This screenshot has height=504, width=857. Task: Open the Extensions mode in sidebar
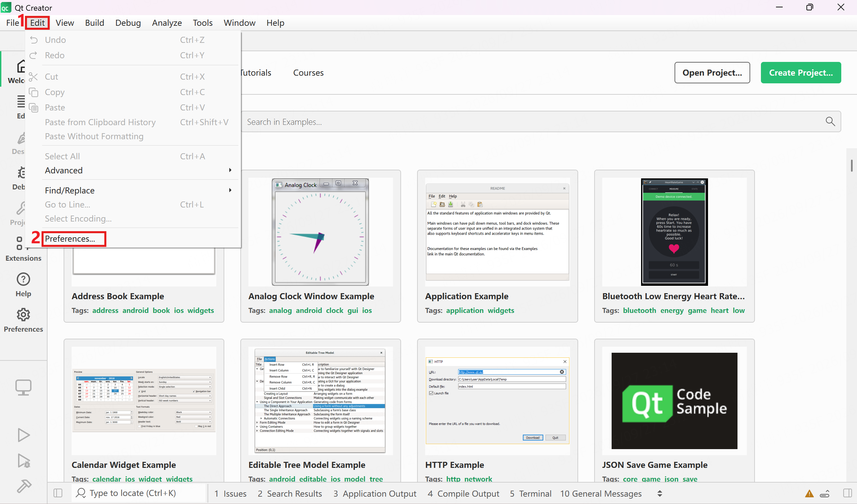tap(23, 249)
